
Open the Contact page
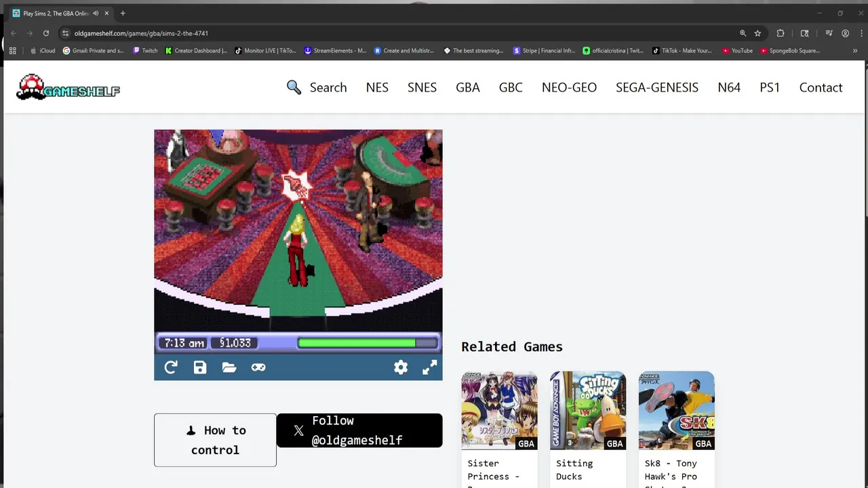(x=821, y=87)
